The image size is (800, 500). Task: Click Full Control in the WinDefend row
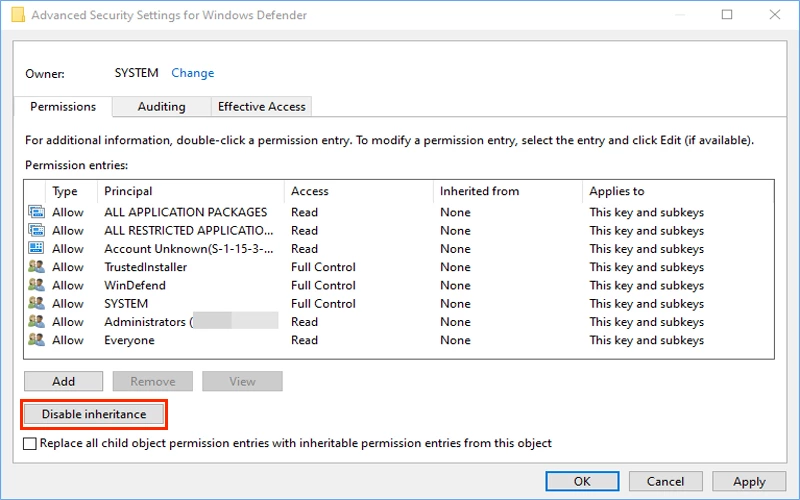[323, 285]
